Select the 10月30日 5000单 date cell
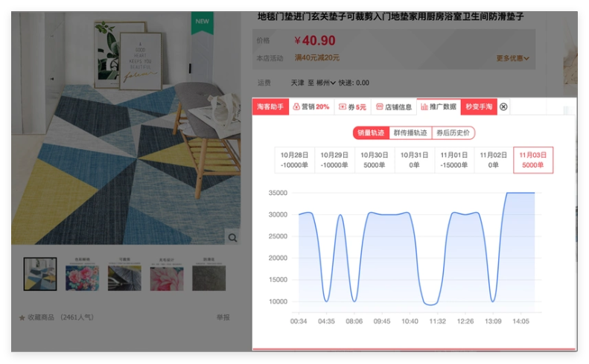The width and height of the screenshot is (589, 364). [x=374, y=160]
